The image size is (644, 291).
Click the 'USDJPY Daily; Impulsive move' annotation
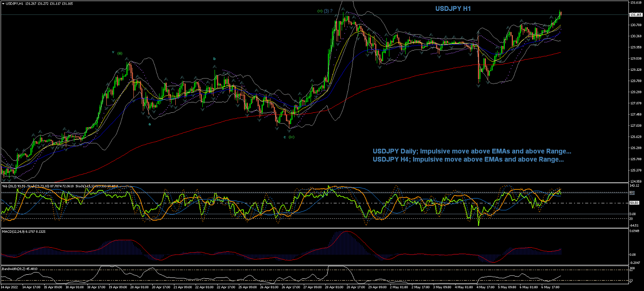pyautogui.click(x=472, y=151)
